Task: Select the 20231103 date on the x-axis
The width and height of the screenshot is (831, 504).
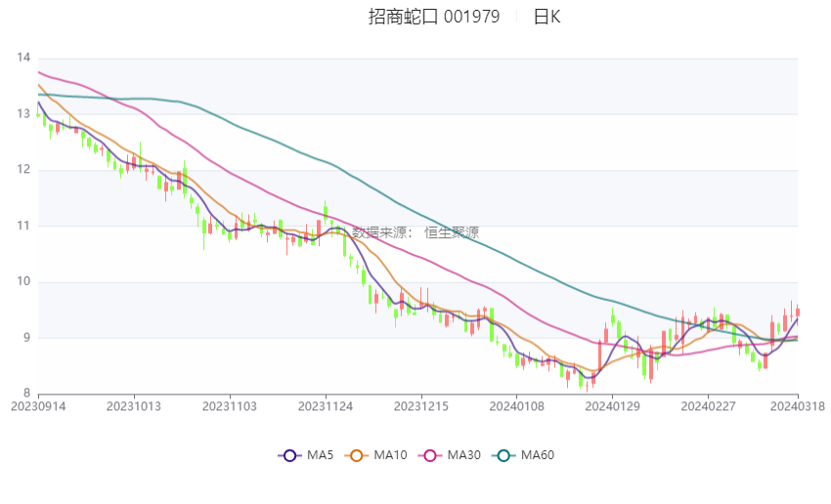Action: (x=230, y=404)
